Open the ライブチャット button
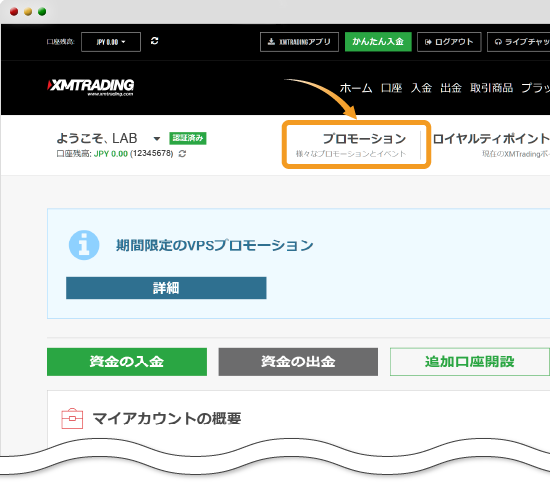The width and height of the screenshot is (550, 484). (x=519, y=42)
